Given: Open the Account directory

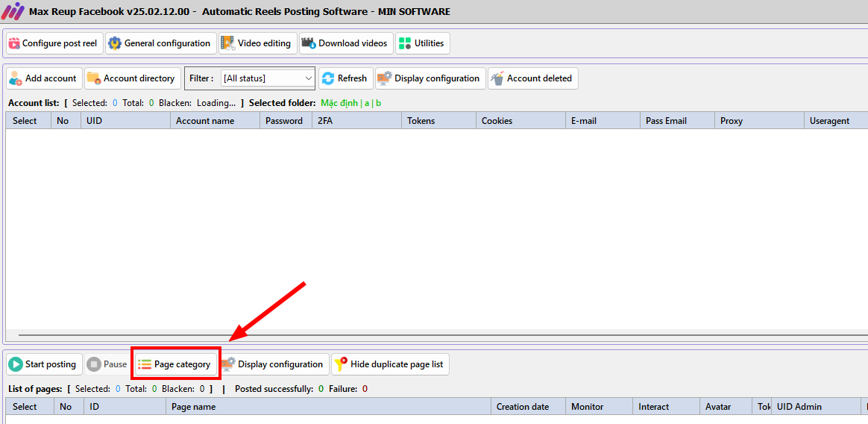Looking at the screenshot, I should tap(133, 78).
